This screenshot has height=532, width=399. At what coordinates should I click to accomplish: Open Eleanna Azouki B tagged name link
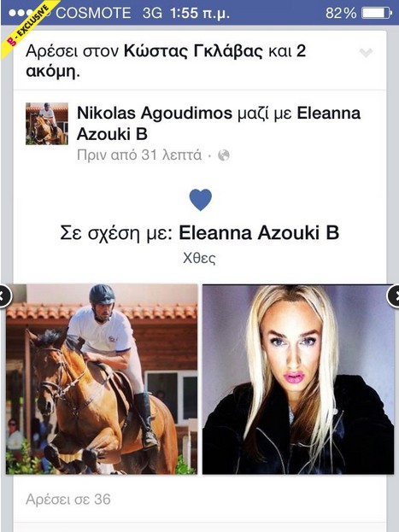click(219, 124)
